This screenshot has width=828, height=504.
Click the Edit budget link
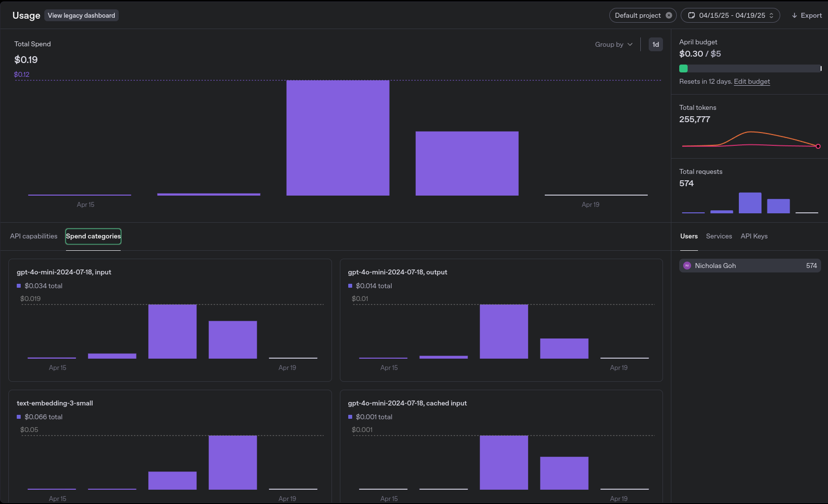click(x=752, y=81)
